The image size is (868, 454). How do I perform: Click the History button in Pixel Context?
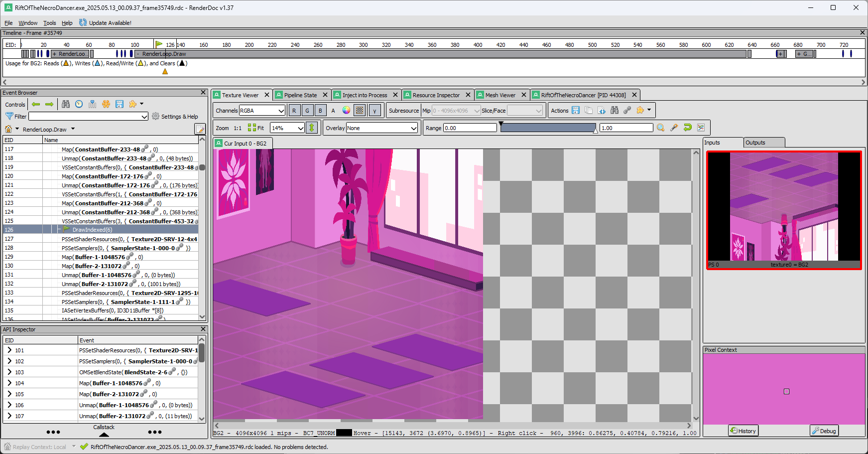tap(743, 431)
